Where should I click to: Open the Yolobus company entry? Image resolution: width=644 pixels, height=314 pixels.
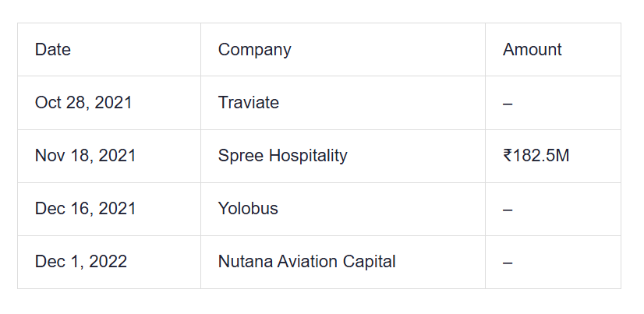248,209
